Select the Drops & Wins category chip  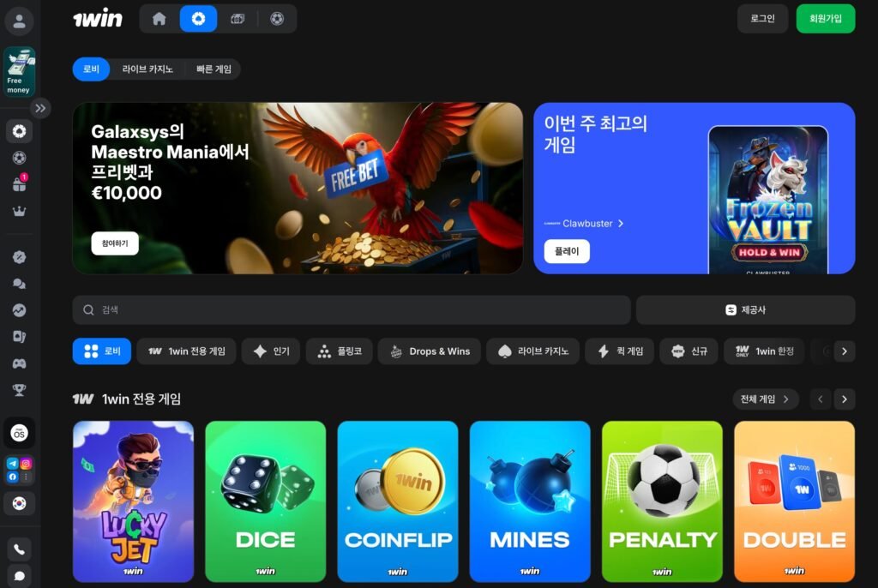[x=430, y=351]
